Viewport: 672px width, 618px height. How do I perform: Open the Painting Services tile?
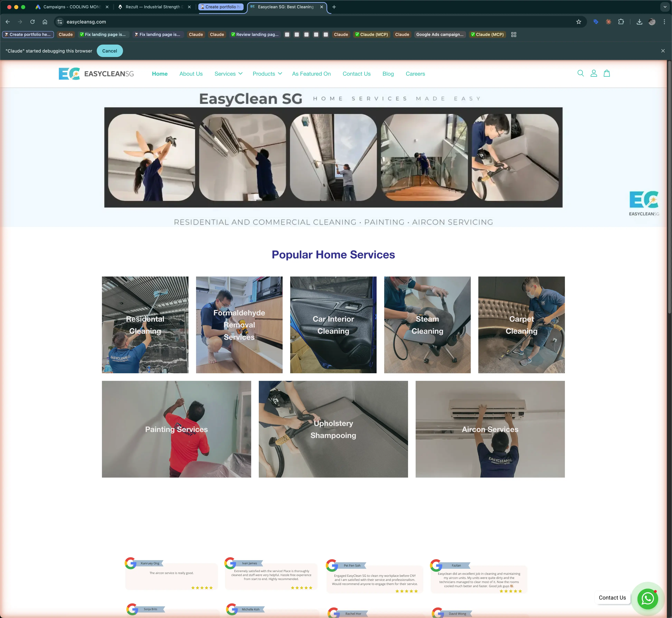(x=176, y=429)
